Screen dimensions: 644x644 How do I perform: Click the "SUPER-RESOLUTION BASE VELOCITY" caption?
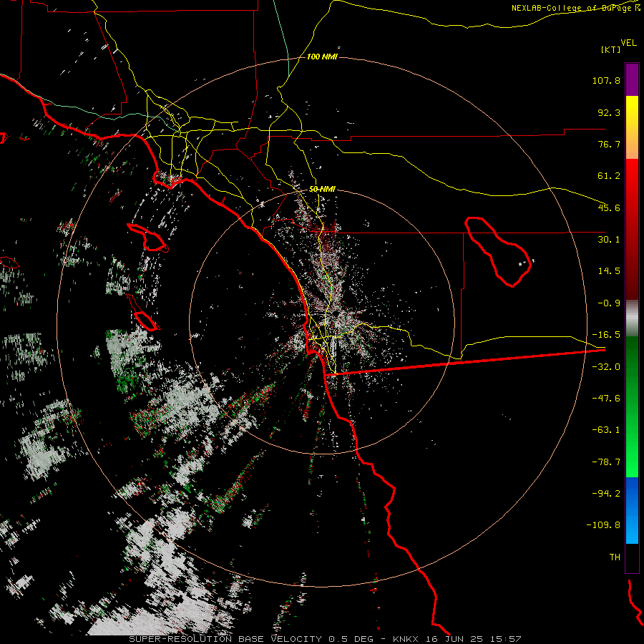pyautogui.click(x=227, y=639)
